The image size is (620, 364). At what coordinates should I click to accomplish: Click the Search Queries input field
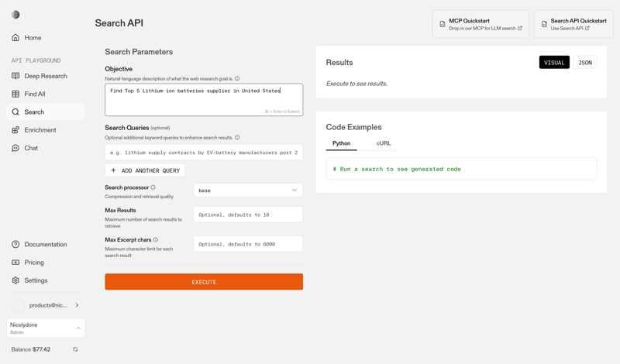(x=204, y=152)
